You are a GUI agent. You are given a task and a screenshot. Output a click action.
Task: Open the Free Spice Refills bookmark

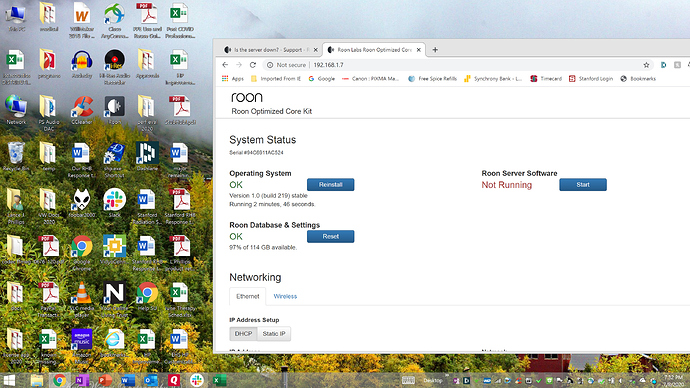tap(433, 79)
